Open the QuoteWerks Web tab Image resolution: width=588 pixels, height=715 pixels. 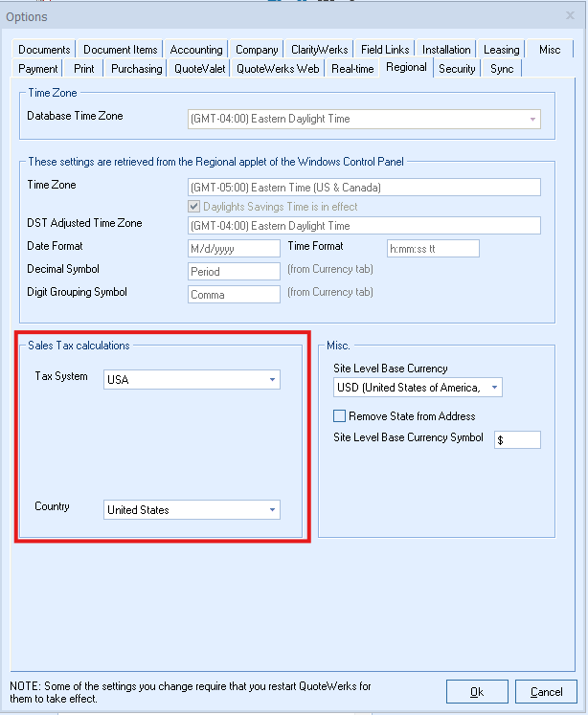(x=278, y=68)
